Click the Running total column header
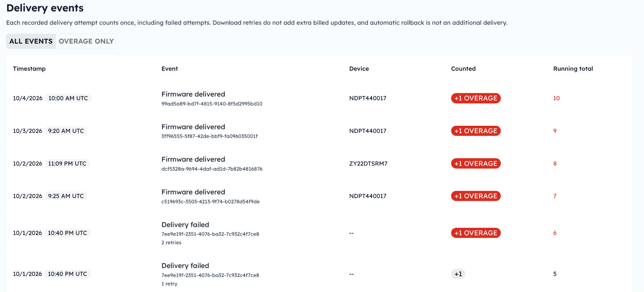The image size is (644, 292). click(x=573, y=69)
